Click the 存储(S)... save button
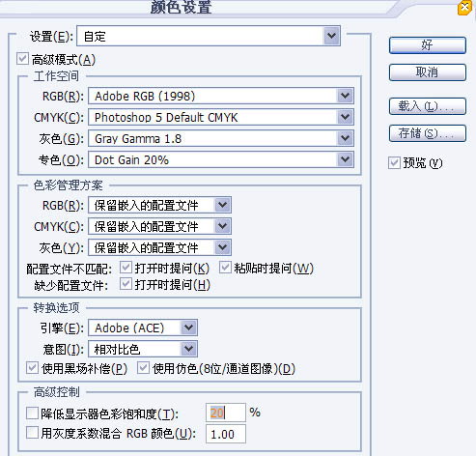Screen dimensions: 476x456 [x=427, y=133]
